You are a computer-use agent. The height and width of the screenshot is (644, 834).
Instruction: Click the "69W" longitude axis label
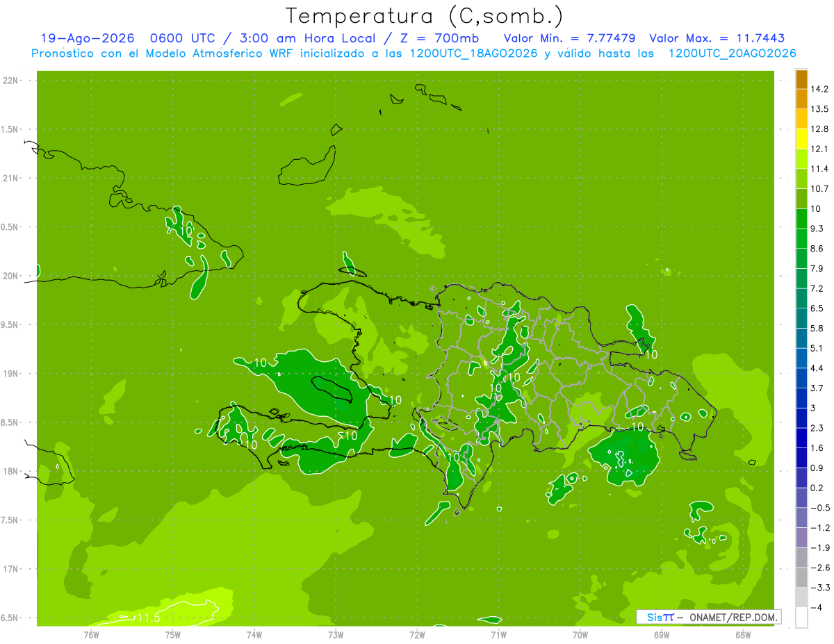tap(662, 635)
